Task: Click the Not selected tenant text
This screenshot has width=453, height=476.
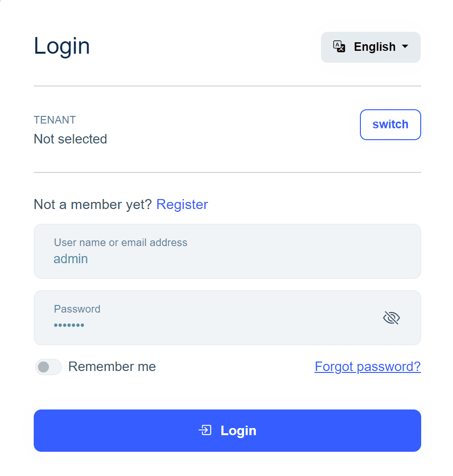Action: coord(70,139)
